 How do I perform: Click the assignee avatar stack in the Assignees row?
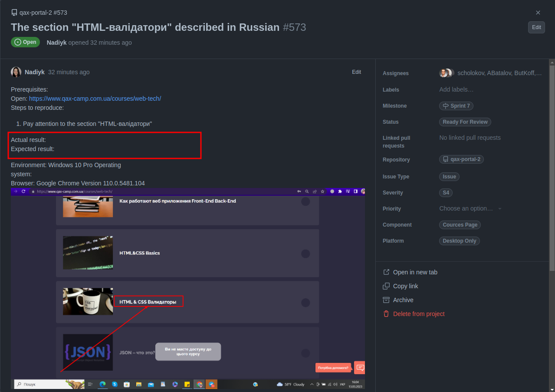pyautogui.click(x=446, y=73)
